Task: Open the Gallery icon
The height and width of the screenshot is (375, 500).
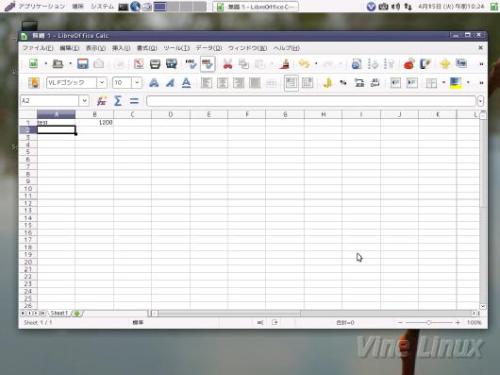Action: tap(461, 63)
